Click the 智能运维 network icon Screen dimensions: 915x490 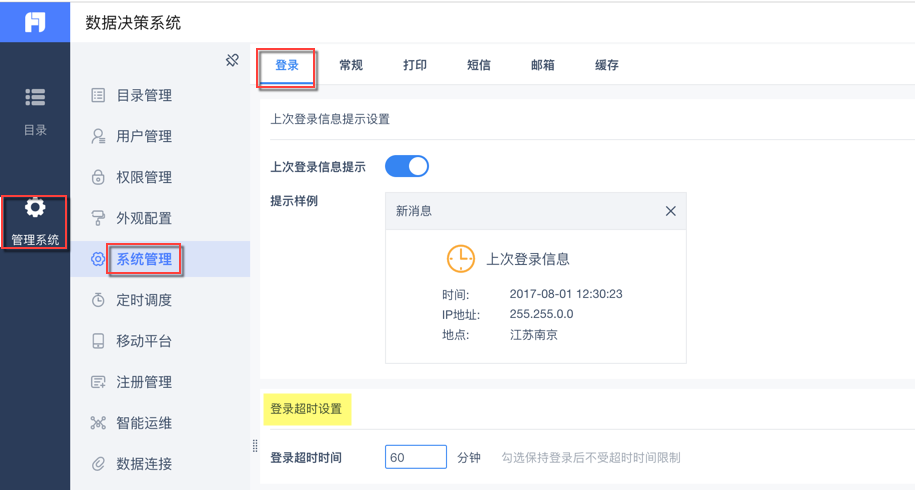[x=98, y=423]
